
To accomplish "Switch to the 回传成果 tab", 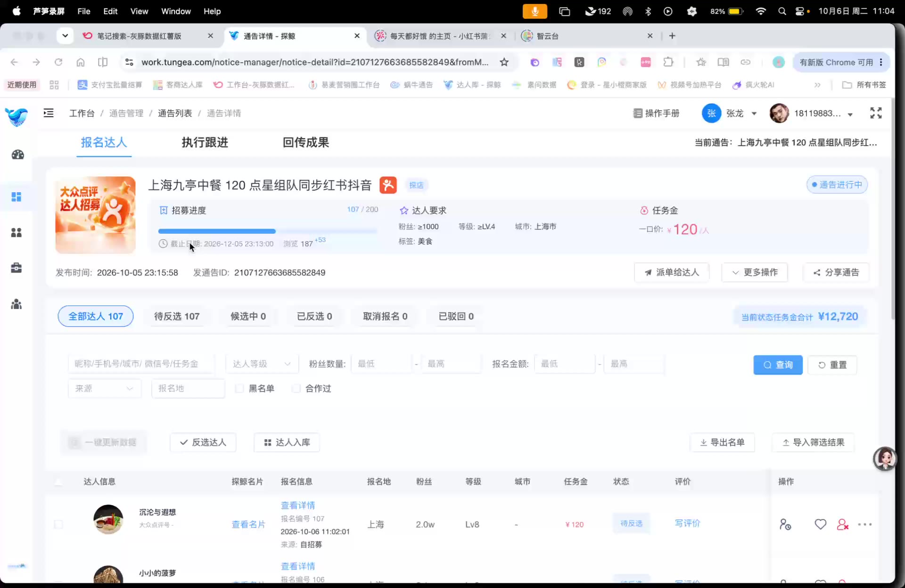I will pos(306,142).
